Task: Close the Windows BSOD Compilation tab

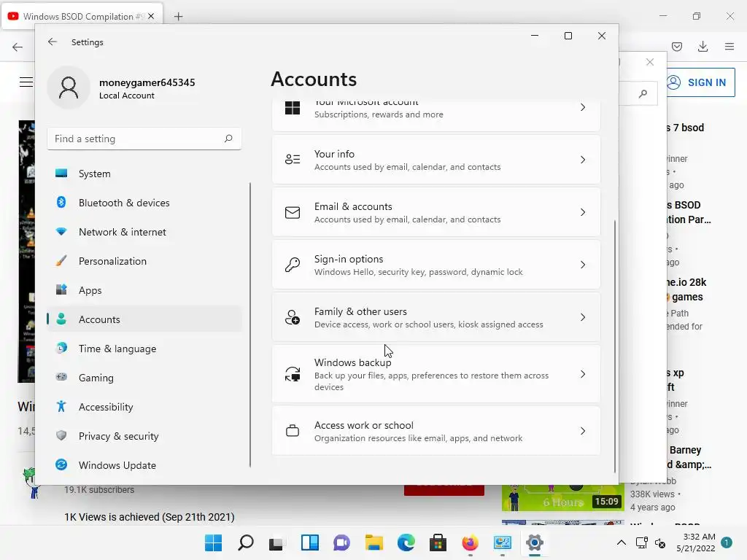Action: tap(151, 16)
